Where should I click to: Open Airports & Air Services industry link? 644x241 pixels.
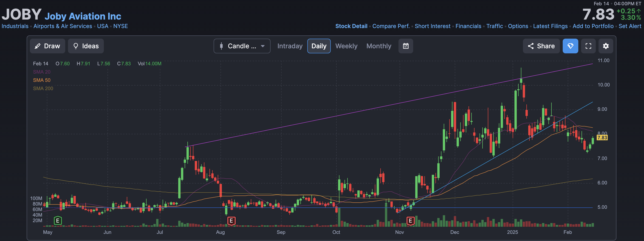[63, 26]
